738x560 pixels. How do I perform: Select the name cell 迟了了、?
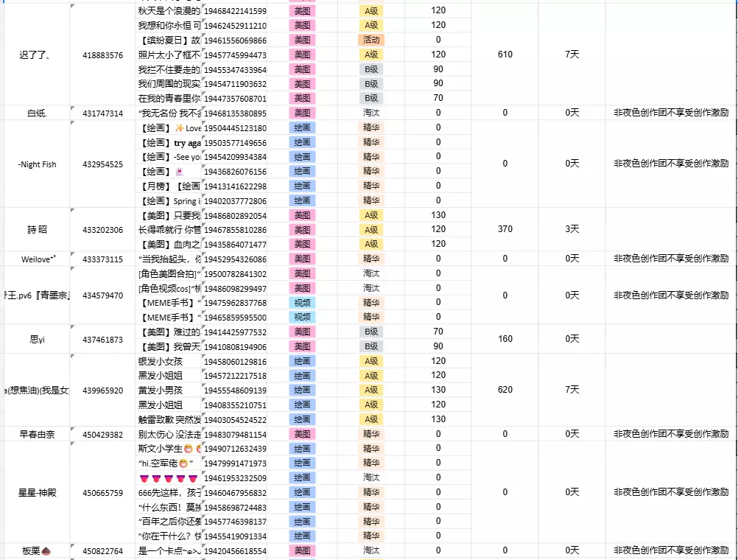click(37, 55)
